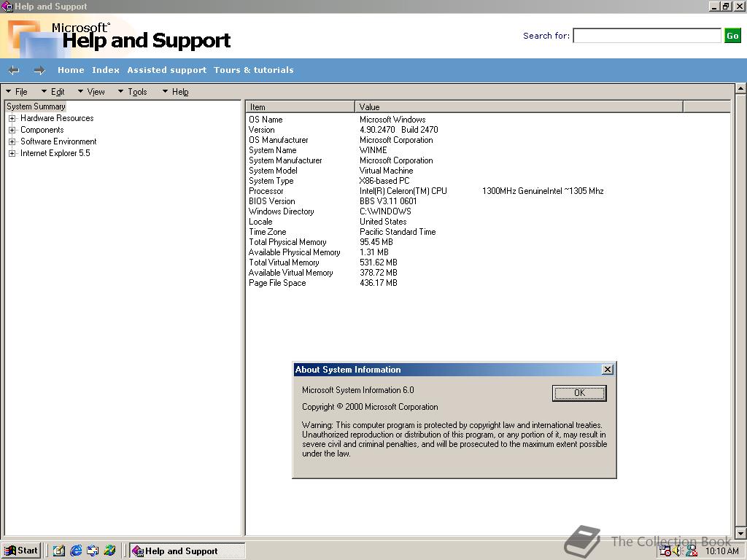Screen dimensions: 747x560
Task: Launch Show Desktop from quick launch
Action: [59, 551]
